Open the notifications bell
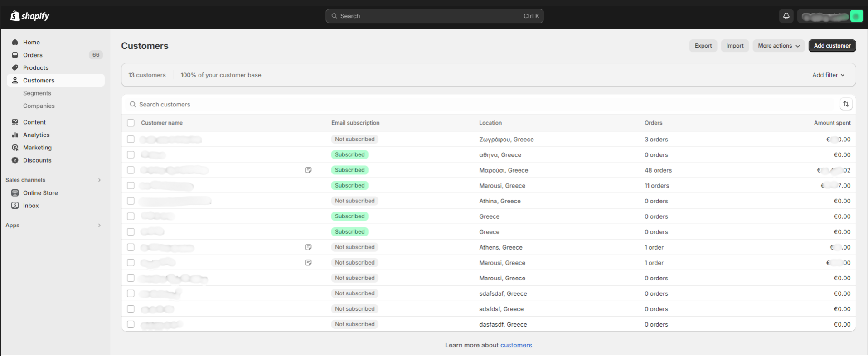Viewport: 868px width, 356px height. pyautogui.click(x=786, y=16)
